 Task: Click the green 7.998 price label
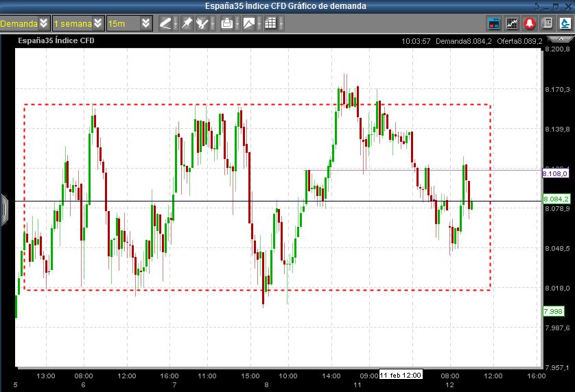click(x=553, y=311)
